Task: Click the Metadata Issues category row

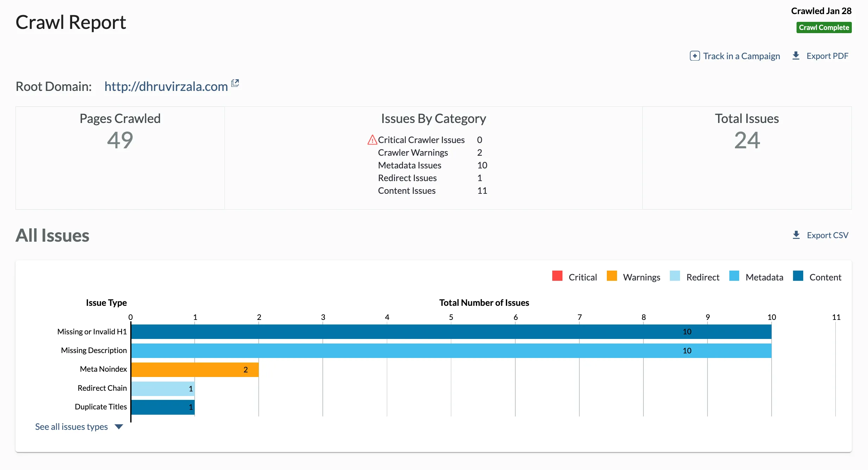Action: (432, 165)
